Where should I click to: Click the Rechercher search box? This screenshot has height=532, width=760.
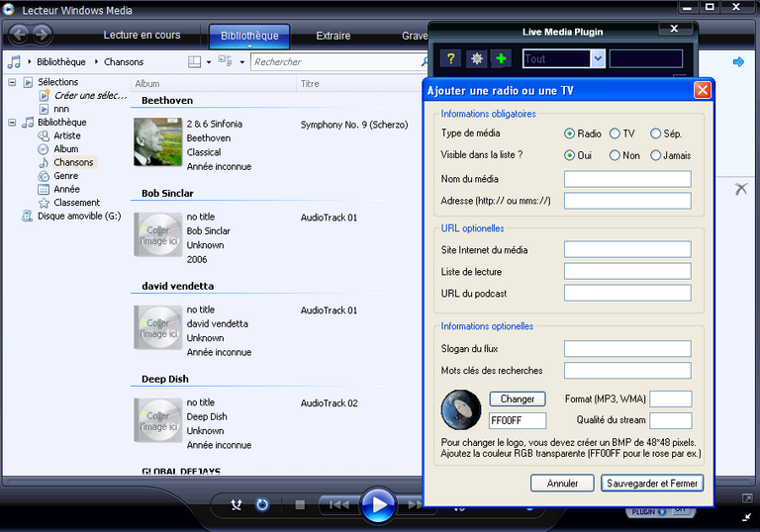coord(334,62)
